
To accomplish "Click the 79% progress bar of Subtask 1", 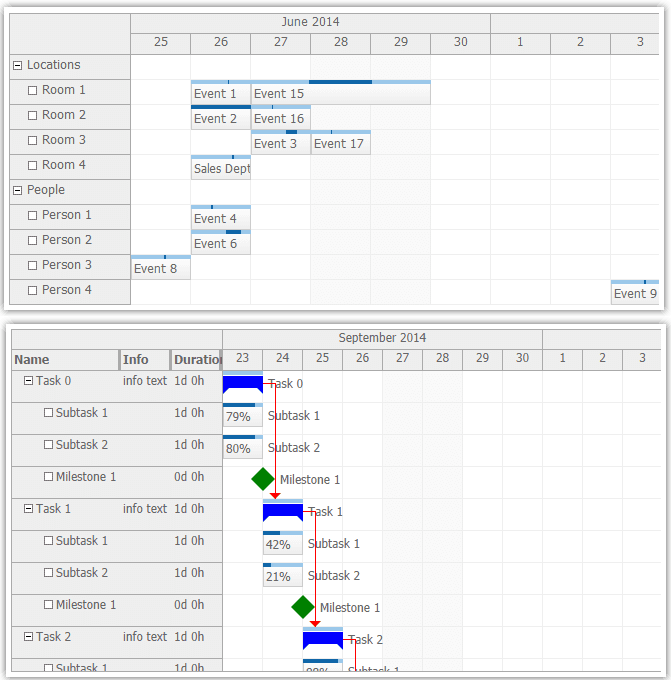I will tap(242, 416).
